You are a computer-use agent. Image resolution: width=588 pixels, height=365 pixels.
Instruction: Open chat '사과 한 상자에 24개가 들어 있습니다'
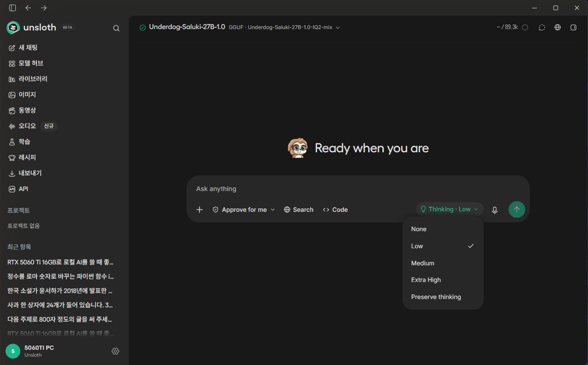pyautogui.click(x=61, y=305)
